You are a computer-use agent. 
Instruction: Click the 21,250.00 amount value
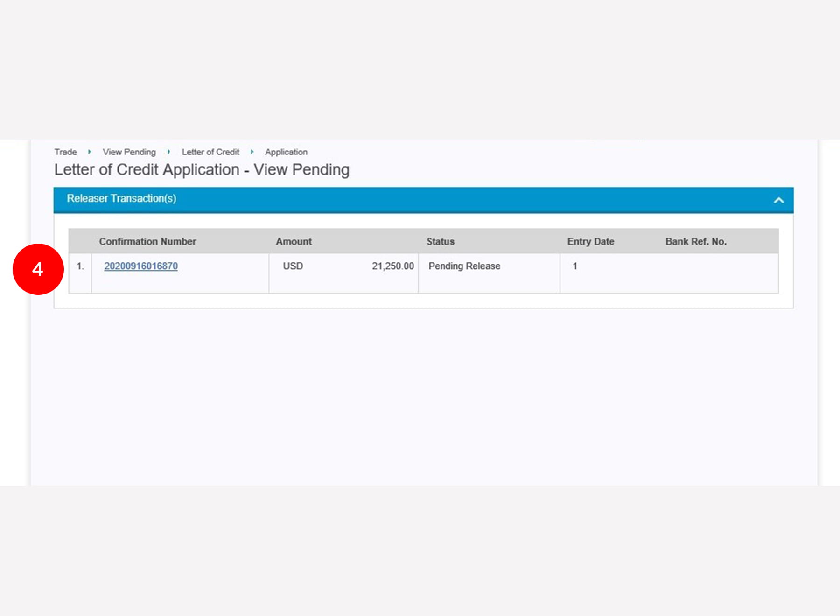point(392,266)
